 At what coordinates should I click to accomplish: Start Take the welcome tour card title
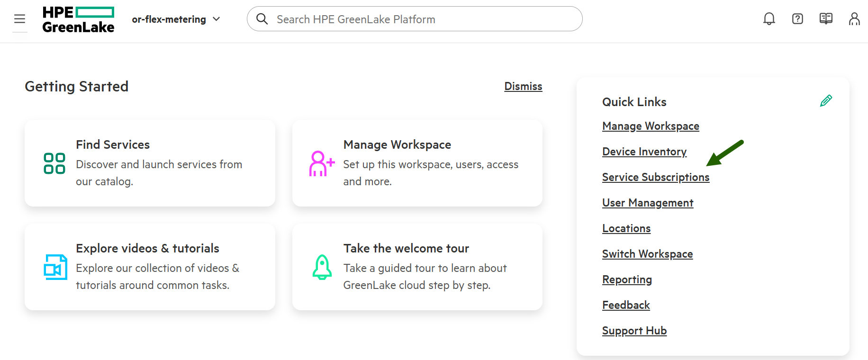point(406,248)
